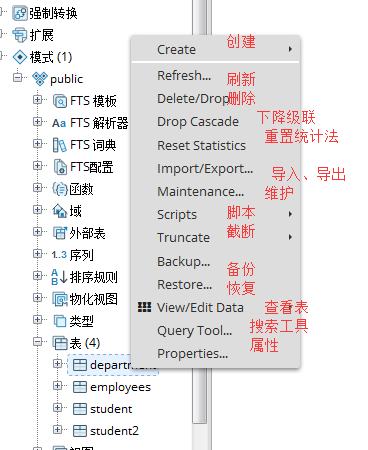Screen dimensions: 368x450
Task: Click the 物化视图 materialized views icon
Action: coord(60,299)
